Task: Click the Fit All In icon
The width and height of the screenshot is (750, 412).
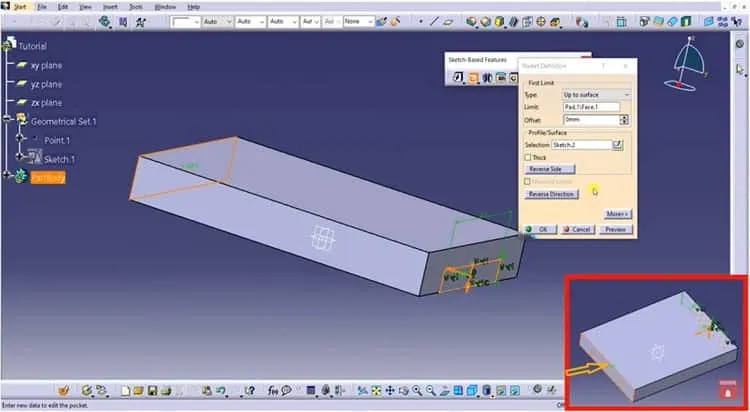Action: click(376, 391)
